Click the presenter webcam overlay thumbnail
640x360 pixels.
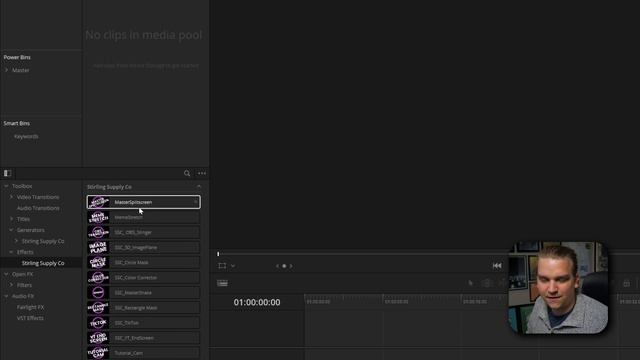pyautogui.click(x=558, y=287)
